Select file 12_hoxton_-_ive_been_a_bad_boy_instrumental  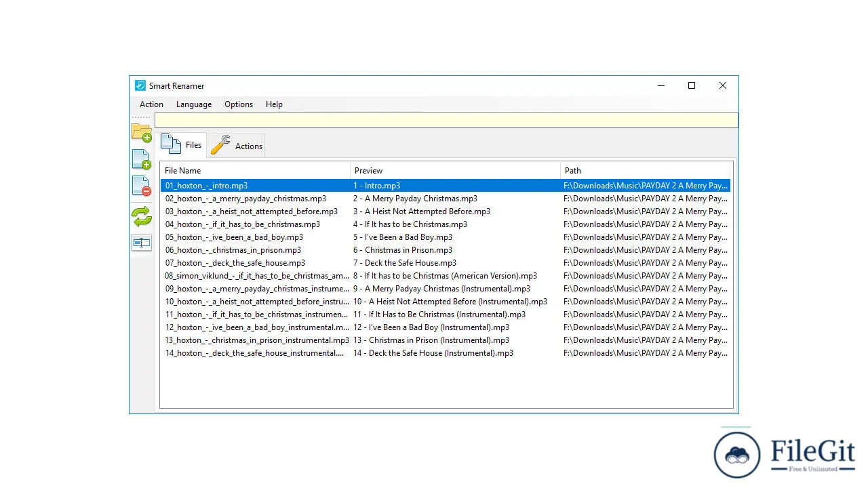coord(257,327)
